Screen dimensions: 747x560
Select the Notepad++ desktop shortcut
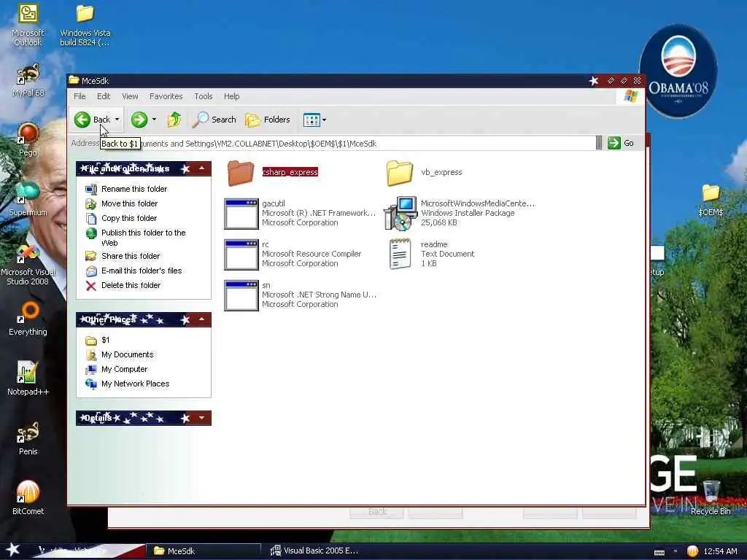(x=28, y=378)
